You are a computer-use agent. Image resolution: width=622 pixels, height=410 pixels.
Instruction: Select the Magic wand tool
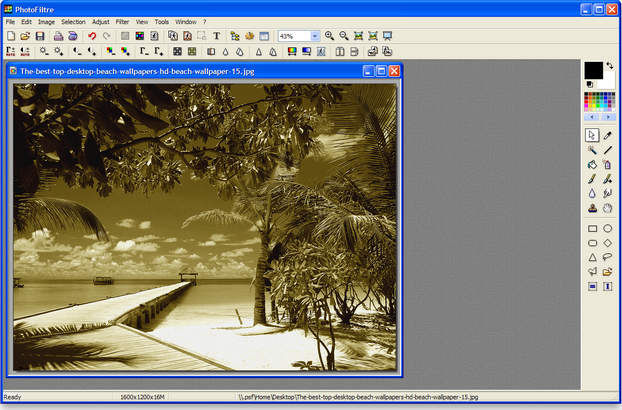click(x=592, y=150)
